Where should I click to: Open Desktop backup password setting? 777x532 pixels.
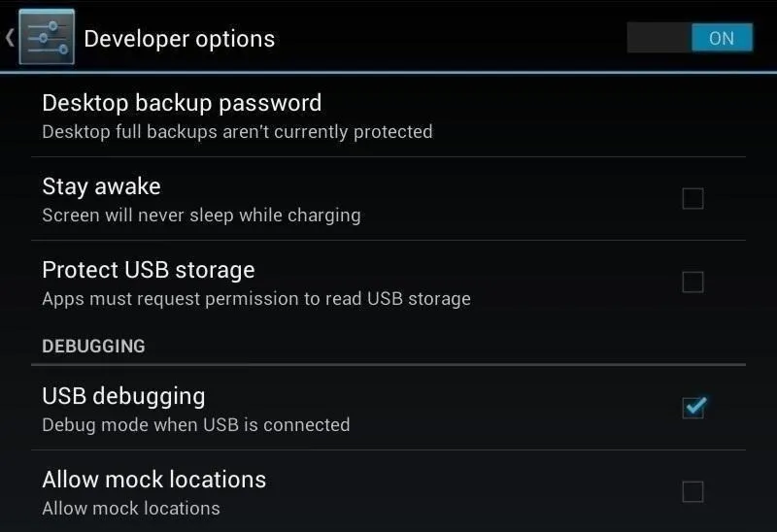click(182, 103)
